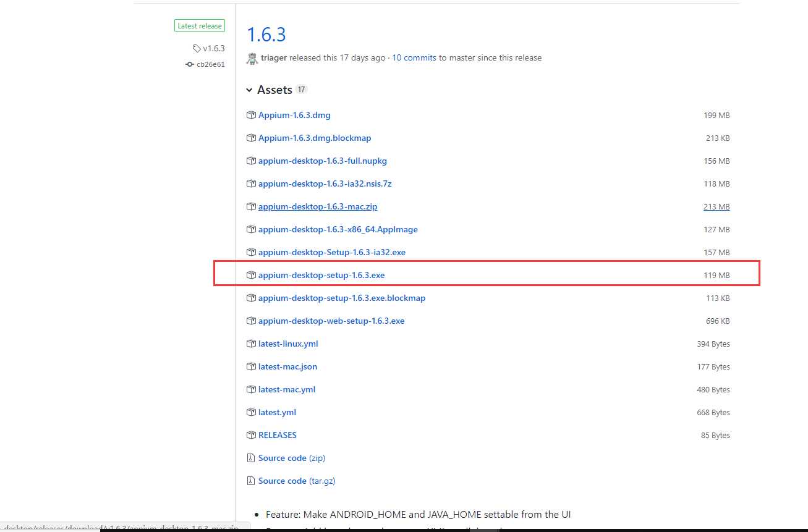The height and width of the screenshot is (532, 808).
Task: Open the 1.6.3 release title link
Action: pos(266,35)
